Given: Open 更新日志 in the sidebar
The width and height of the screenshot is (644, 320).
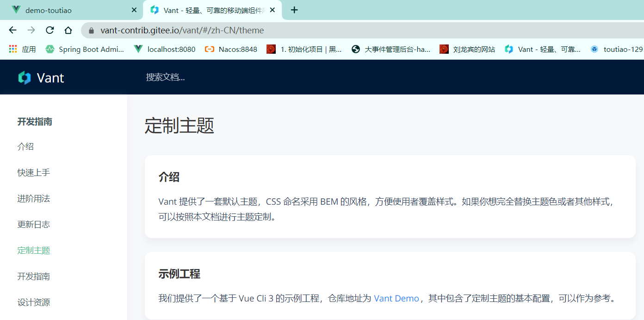Looking at the screenshot, I should (33, 225).
